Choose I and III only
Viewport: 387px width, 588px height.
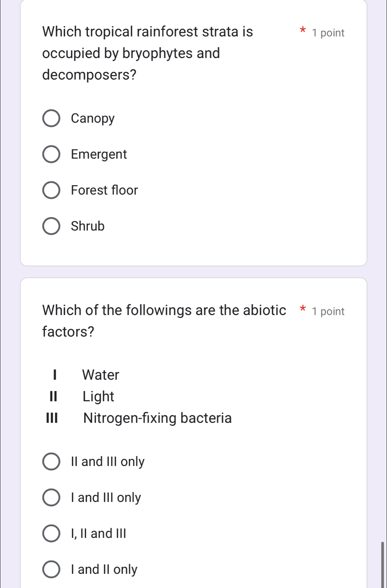point(52,498)
